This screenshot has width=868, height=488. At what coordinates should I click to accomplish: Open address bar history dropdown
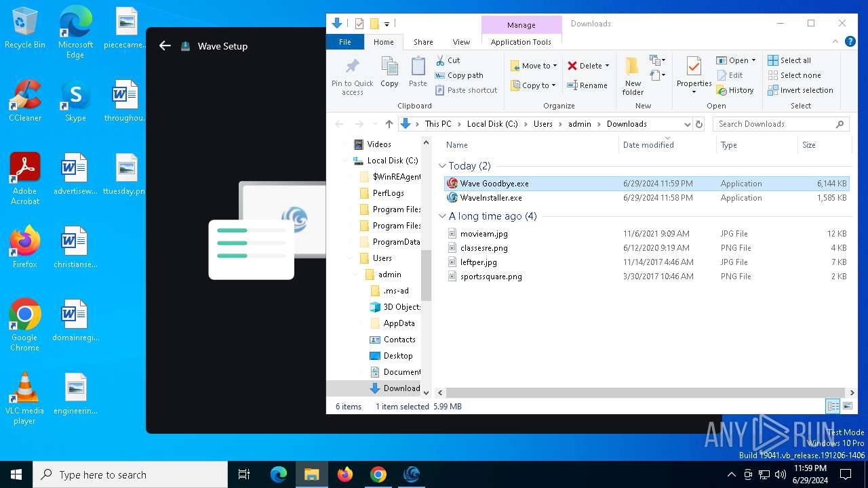coord(687,124)
